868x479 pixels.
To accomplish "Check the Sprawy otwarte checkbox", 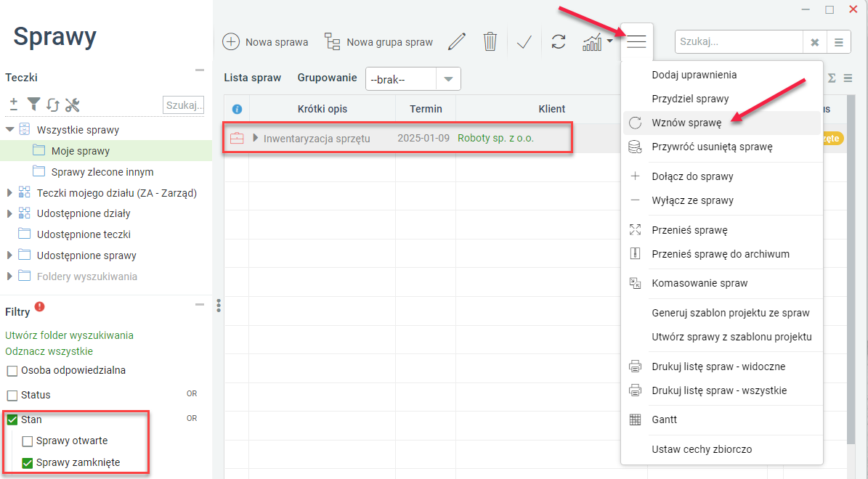I will [x=27, y=441].
